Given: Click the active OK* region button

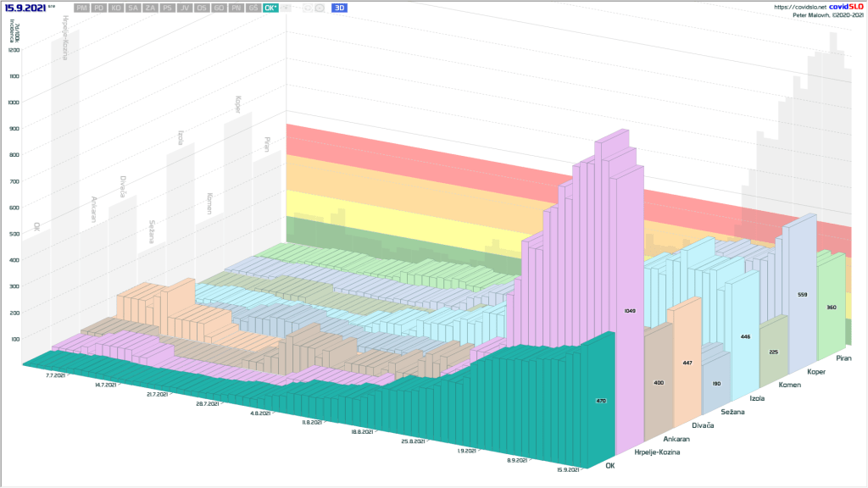Looking at the screenshot, I should tap(270, 8).
